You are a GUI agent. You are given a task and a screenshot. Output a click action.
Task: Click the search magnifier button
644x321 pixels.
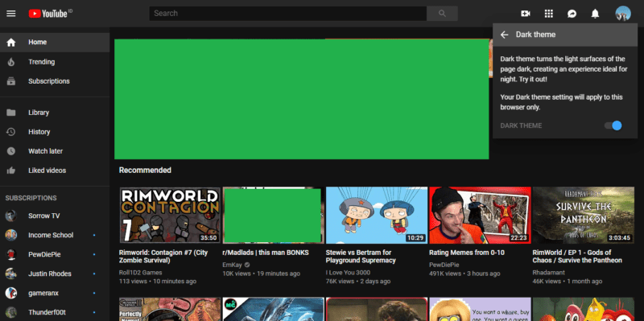(442, 14)
